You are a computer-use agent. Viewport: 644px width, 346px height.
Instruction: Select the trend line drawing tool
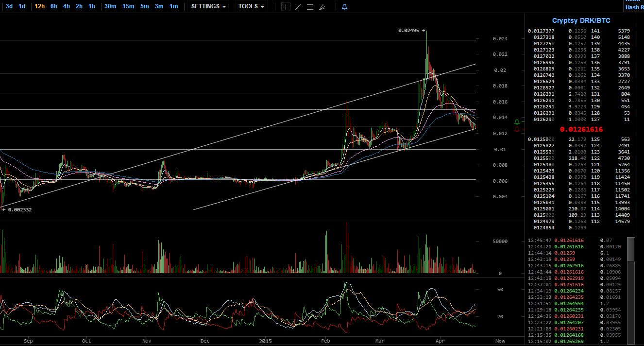click(298, 7)
